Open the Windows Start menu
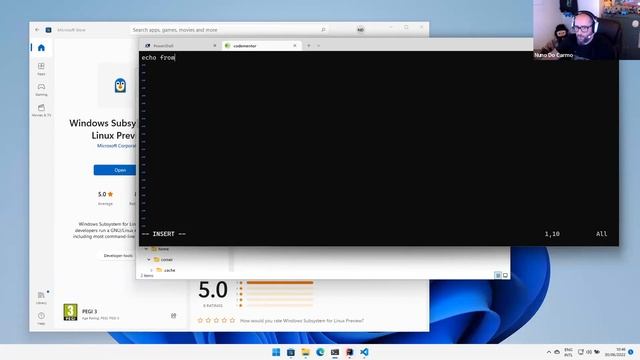 pyautogui.click(x=276, y=352)
